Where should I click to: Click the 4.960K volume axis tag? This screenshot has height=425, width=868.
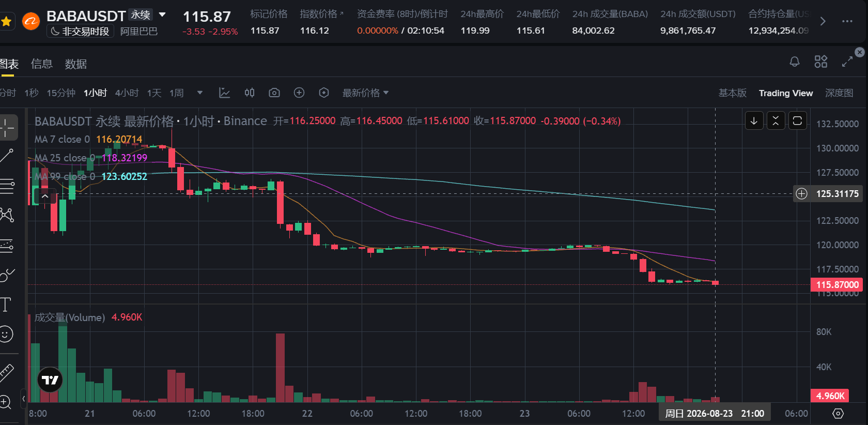830,396
